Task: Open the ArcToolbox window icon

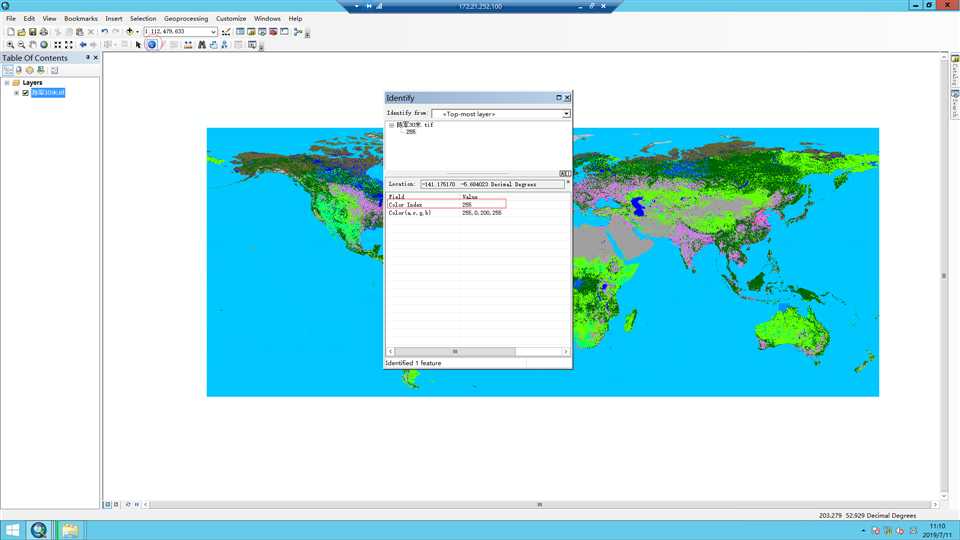Action: pos(273,32)
